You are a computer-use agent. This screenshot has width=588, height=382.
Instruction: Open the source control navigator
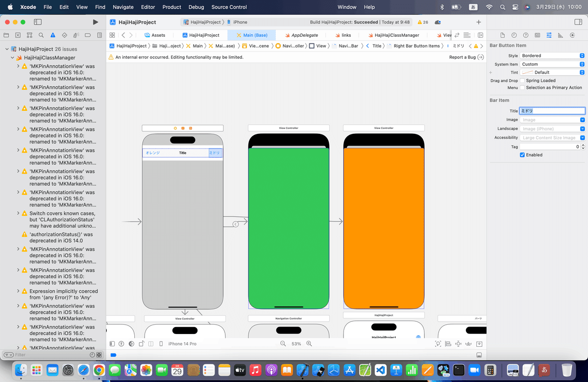tap(18, 35)
